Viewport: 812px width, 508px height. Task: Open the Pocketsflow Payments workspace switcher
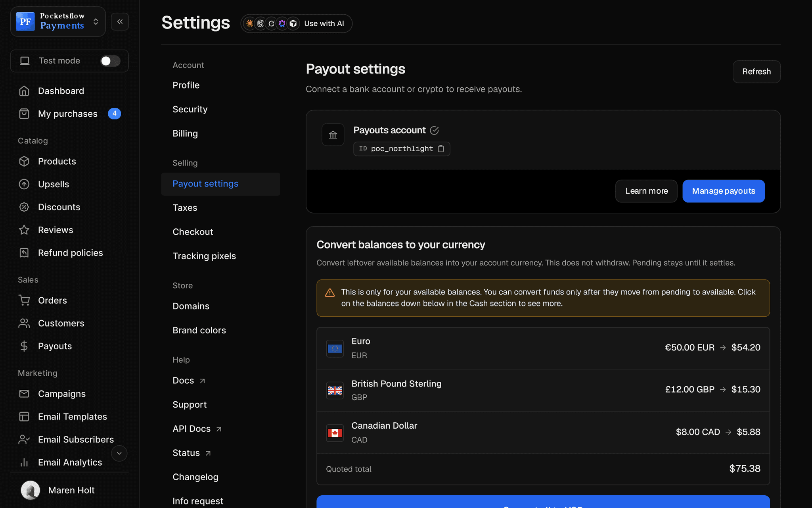click(58, 21)
